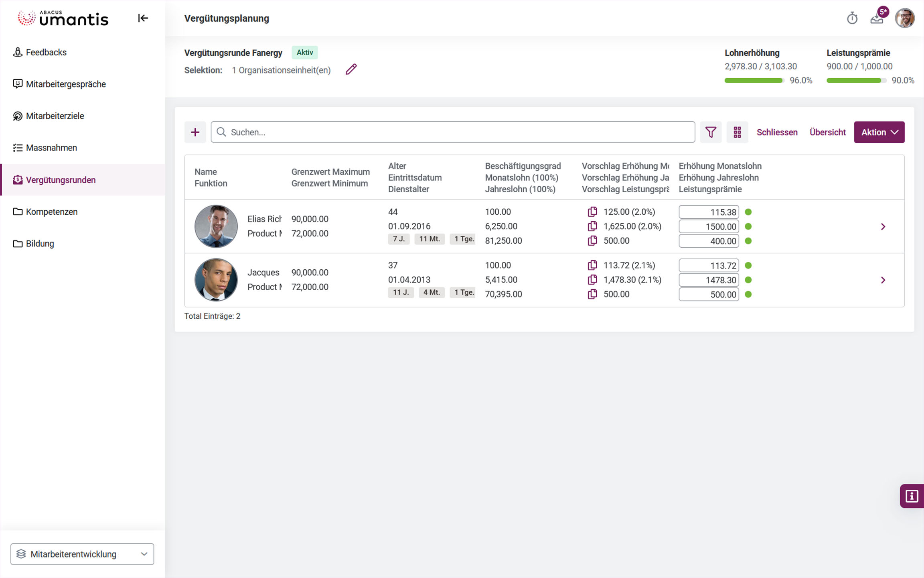
Task: Copy Jacques's 1,478.30 yearly raise proposal
Action: [592, 280]
